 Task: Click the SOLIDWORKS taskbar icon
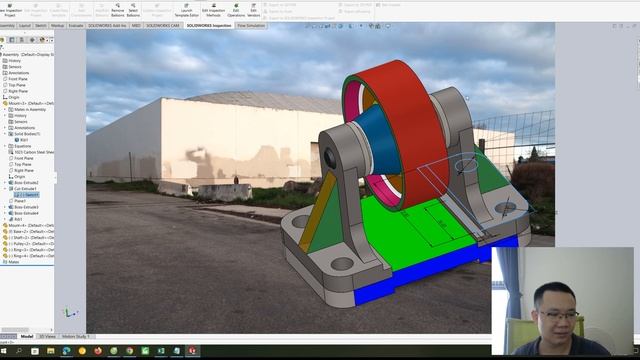pyautogui.click(x=192, y=351)
